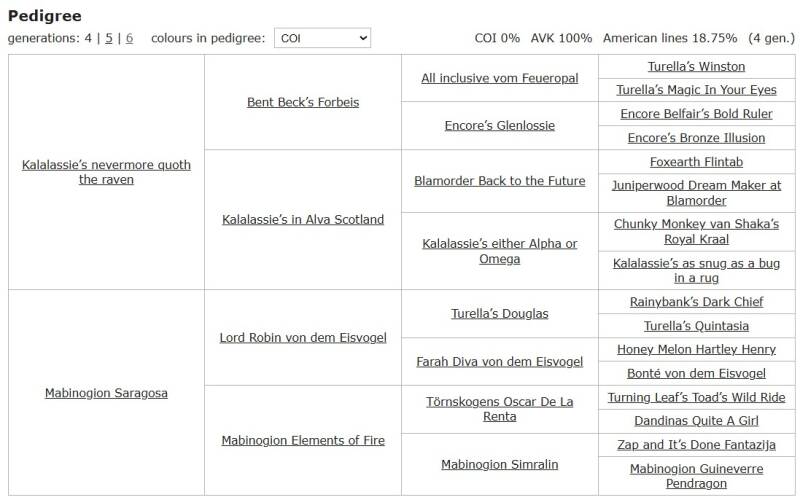
Task: Open Mabinogion Saragosa dog page
Action: click(106, 393)
